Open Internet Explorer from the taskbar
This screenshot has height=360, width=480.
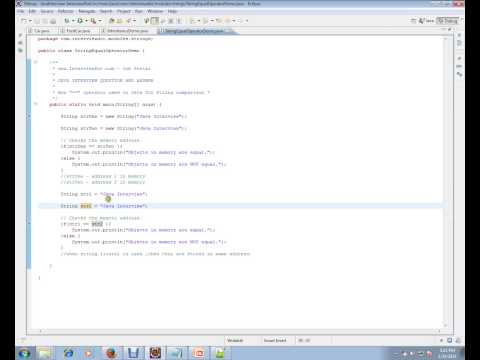[69, 353]
